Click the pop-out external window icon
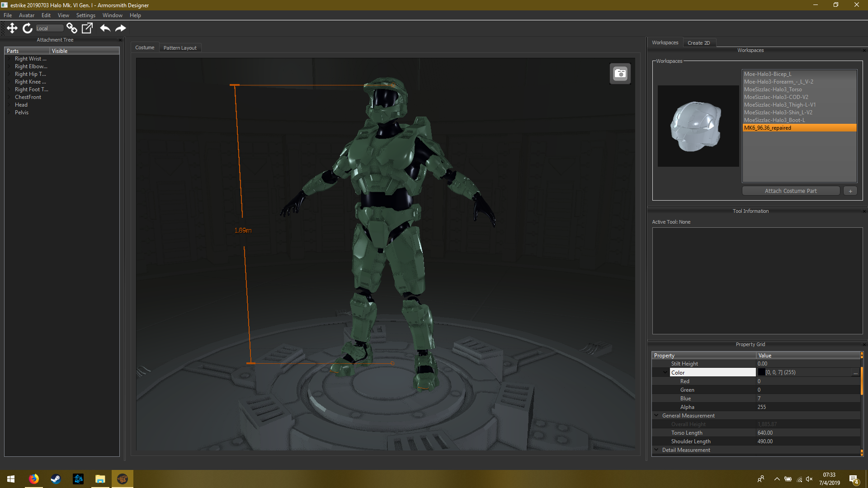Screen dimensions: 868x488 87,28
